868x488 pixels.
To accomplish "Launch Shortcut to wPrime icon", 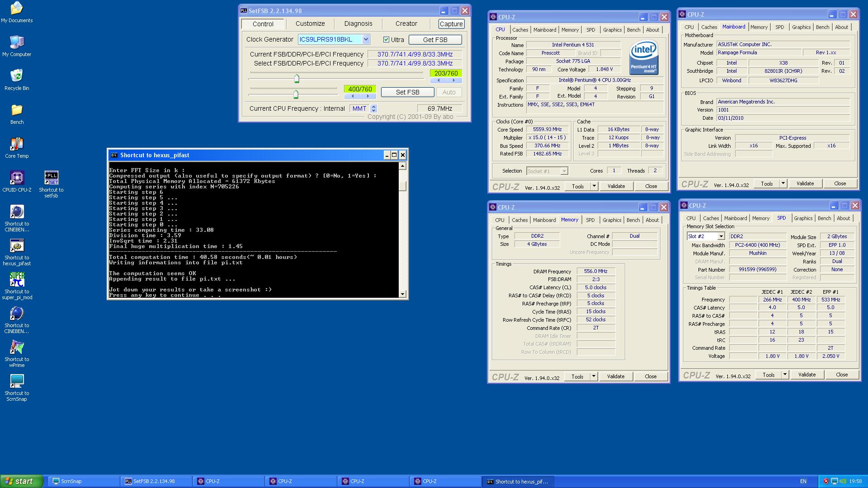I will click(x=17, y=353).
